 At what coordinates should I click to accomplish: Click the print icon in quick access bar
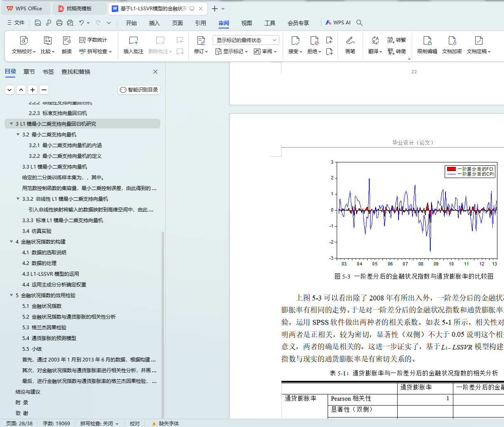tap(59, 23)
